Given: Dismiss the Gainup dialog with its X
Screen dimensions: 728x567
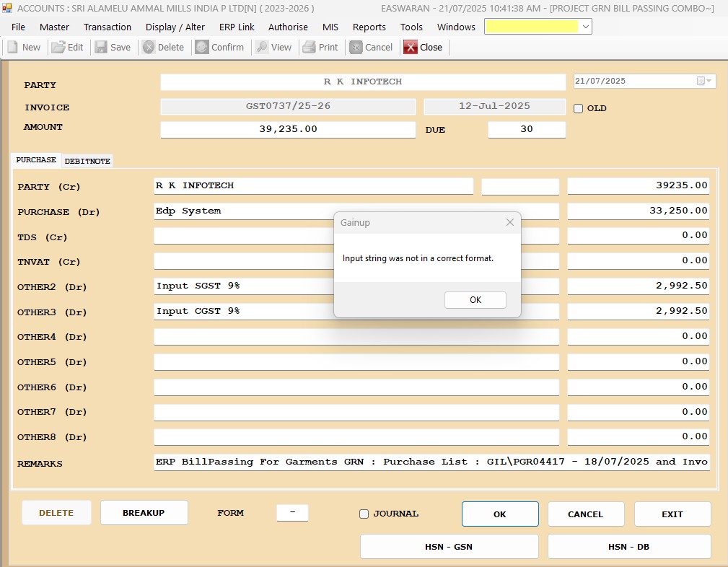Looking at the screenshot, I should click(x=509, y=223).
